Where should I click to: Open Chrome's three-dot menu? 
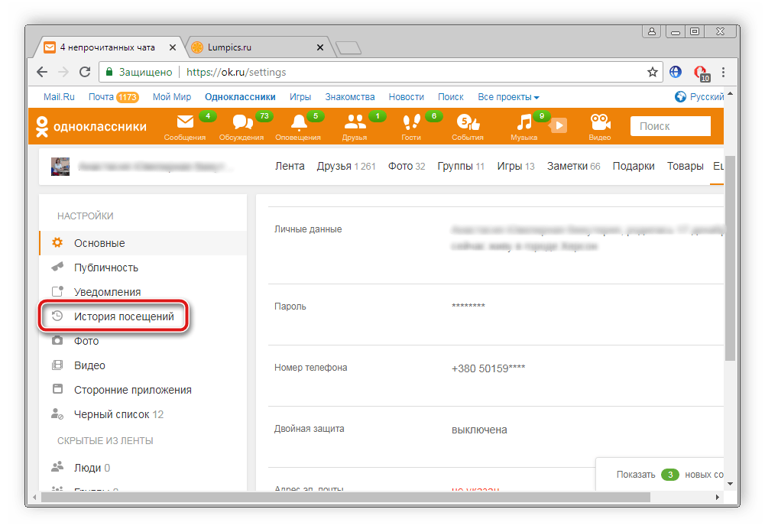723,72
